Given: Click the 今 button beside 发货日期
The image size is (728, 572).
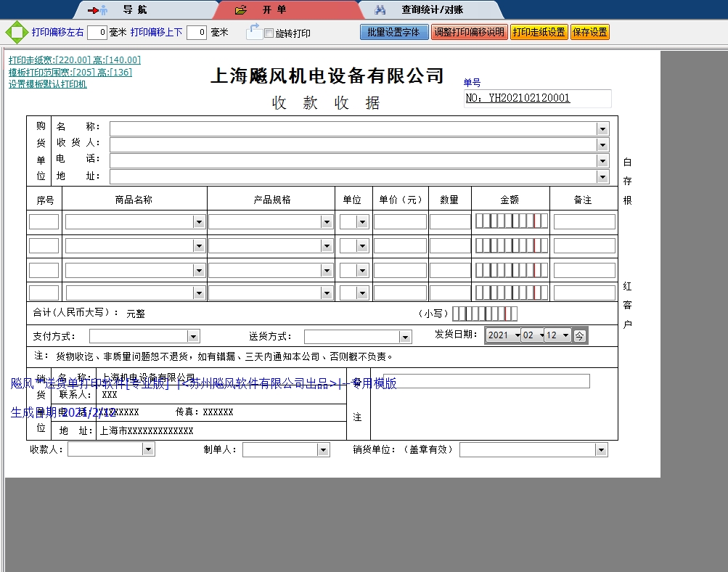Looking at the screenshot, I should [x=578, y=335].
